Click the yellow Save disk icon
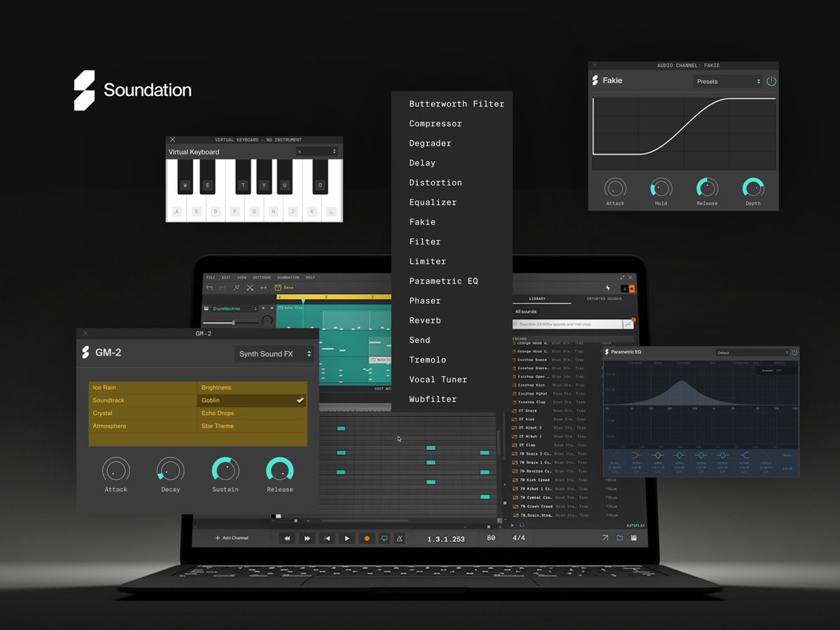The width and height of the screenshot is (840, 630). pyautogui.click(x=278, y=287)
